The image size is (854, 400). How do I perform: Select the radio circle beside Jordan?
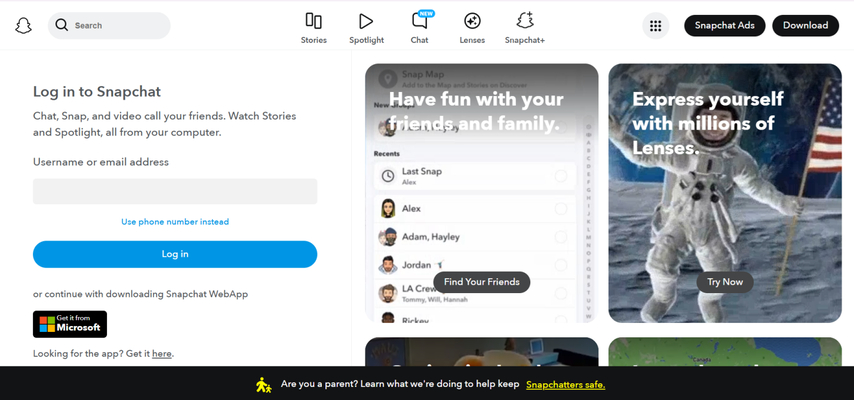pos(560,265)
